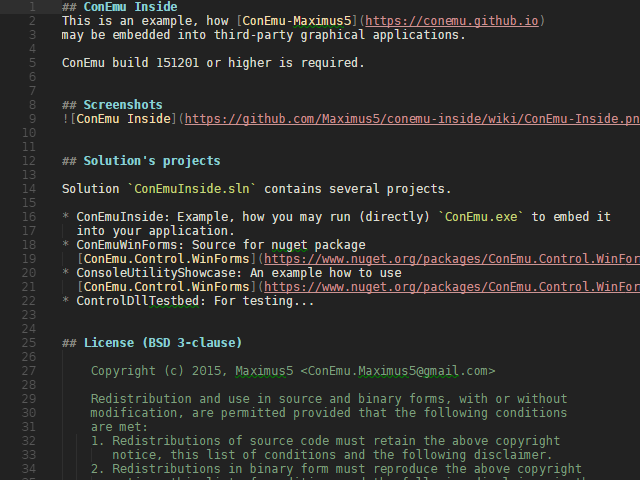Screen dimensions: 640x480
Task: Select line number 12 in the gutter
Action: pyautogui.click(x=29, y=161)
